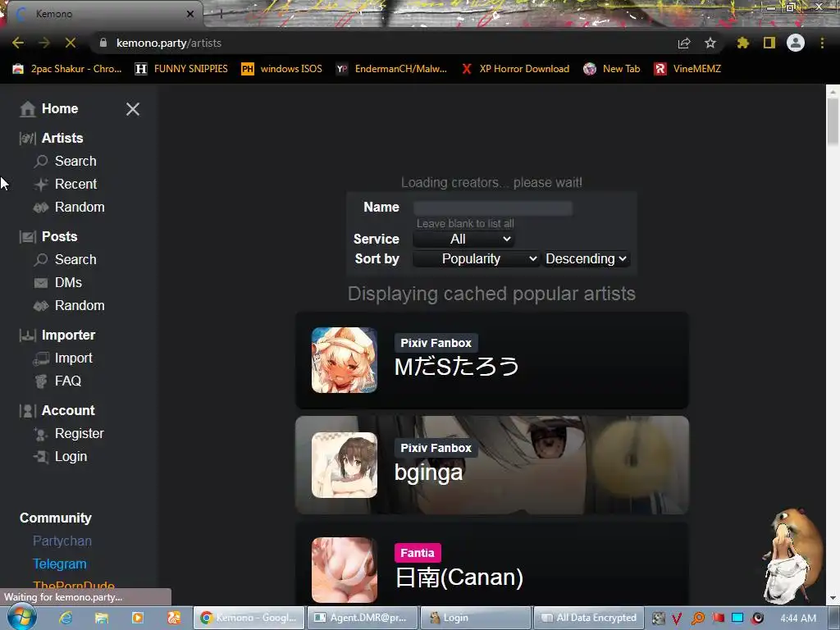840x630 pixels.
Task: Open windows ISOS bookmark
Action: pos(282,69)
